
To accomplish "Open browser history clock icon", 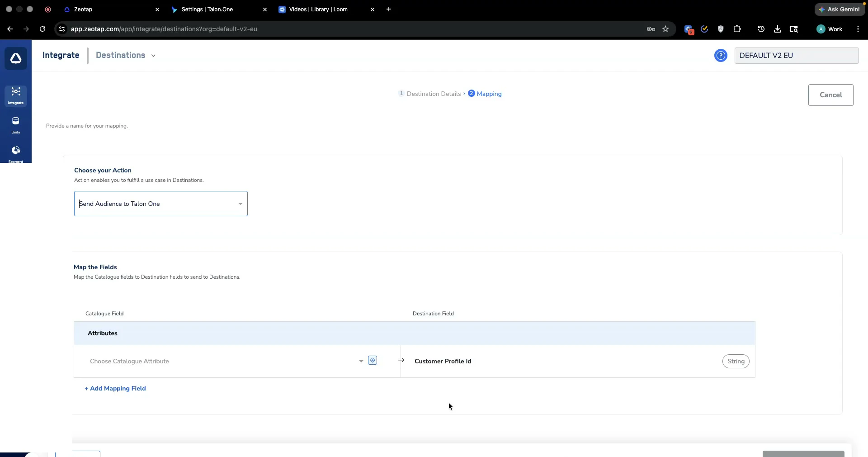I will 761,29.
